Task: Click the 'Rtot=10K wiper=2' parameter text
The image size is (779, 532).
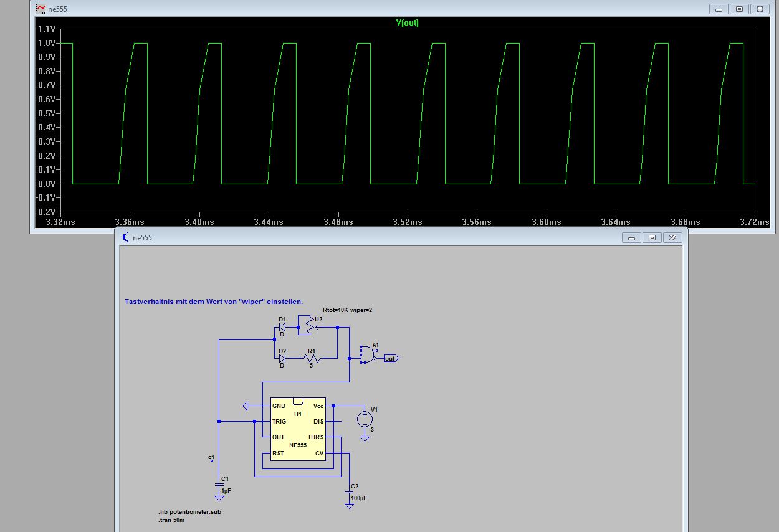Action: click(347, 310)
